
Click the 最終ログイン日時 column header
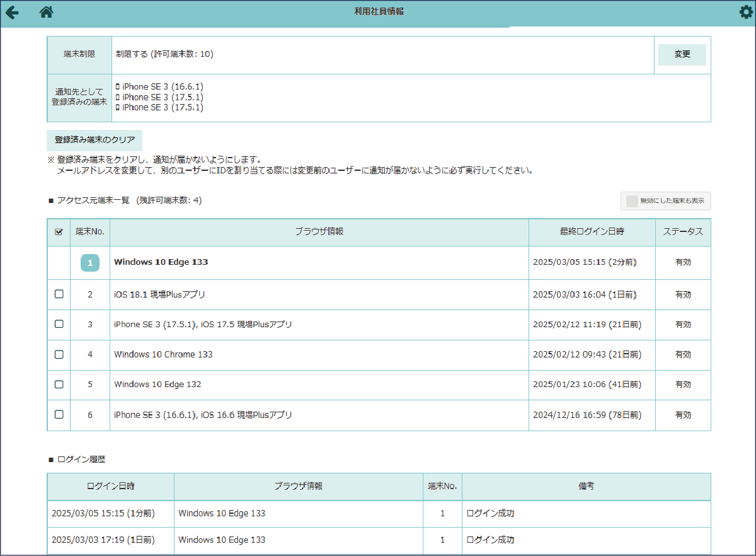592,232
